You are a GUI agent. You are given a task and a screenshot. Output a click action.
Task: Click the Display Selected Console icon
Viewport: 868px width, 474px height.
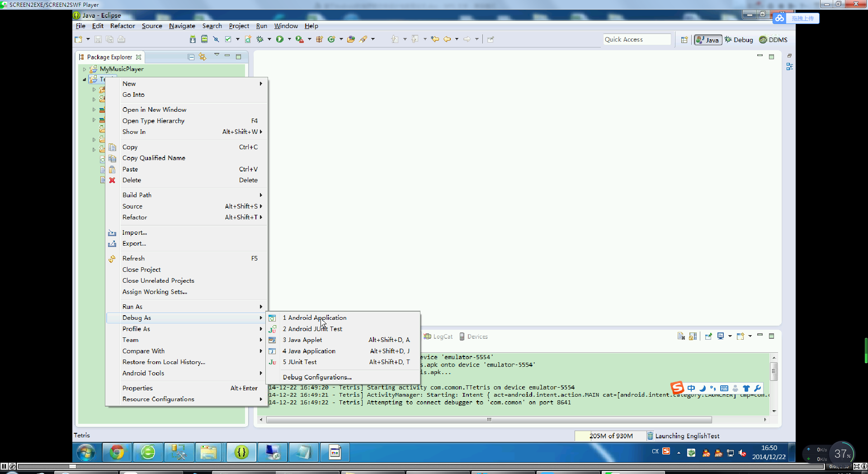(721, 336)
